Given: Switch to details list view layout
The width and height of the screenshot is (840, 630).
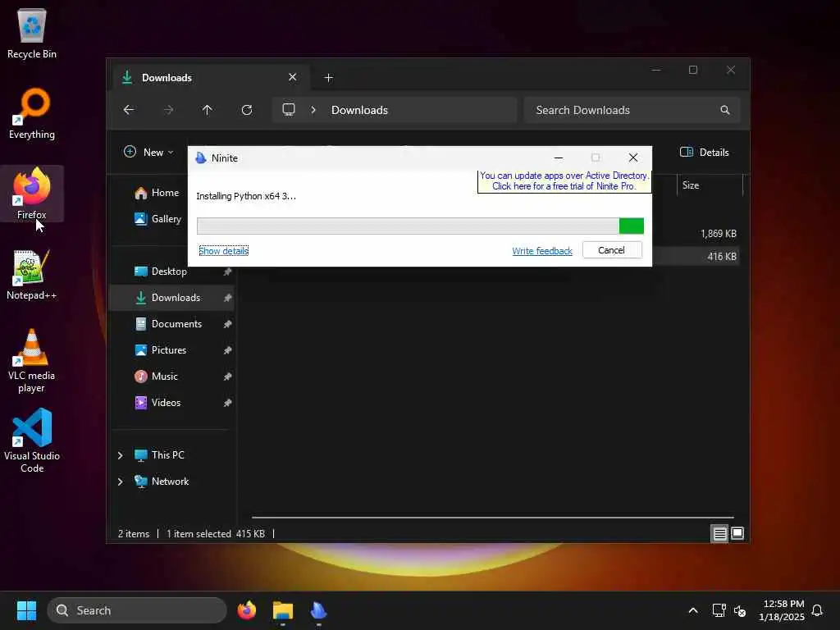Looking at the screenshot, I should [719, 533].
